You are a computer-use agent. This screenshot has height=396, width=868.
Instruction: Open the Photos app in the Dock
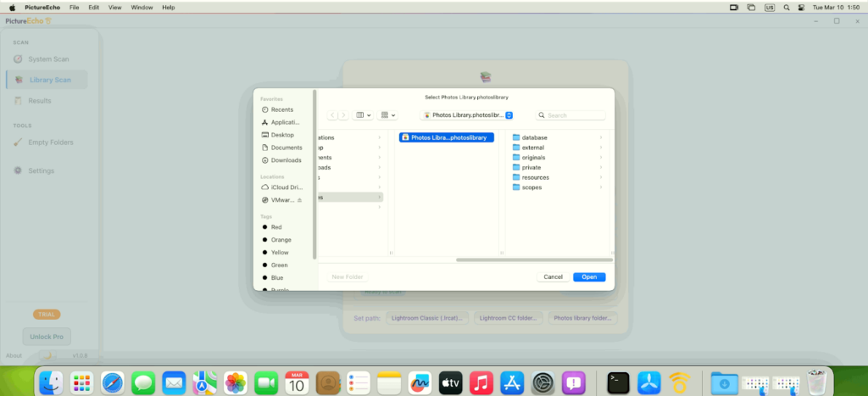tap(236, 382)
